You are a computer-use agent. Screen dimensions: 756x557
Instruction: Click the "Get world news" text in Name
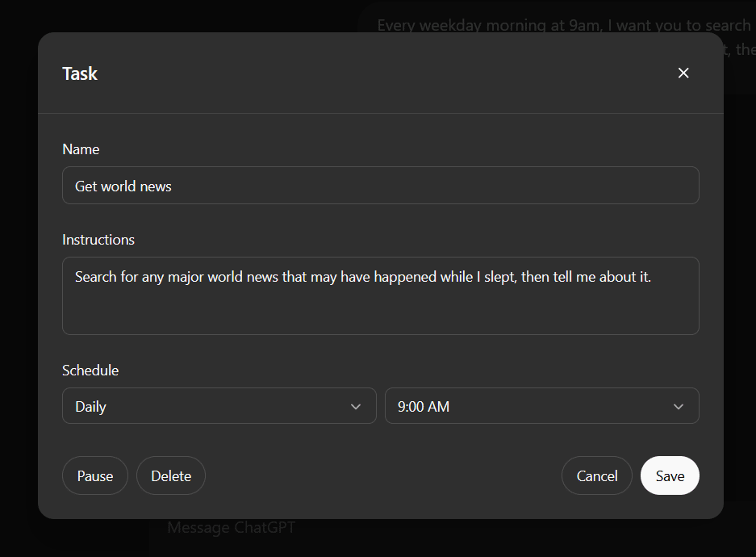(123, 186)
